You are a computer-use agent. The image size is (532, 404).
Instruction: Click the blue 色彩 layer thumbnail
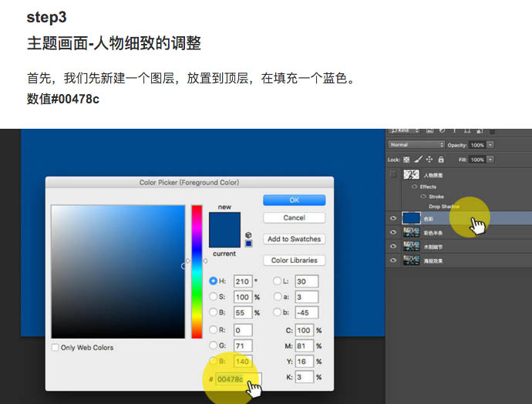tap(411, 218)
